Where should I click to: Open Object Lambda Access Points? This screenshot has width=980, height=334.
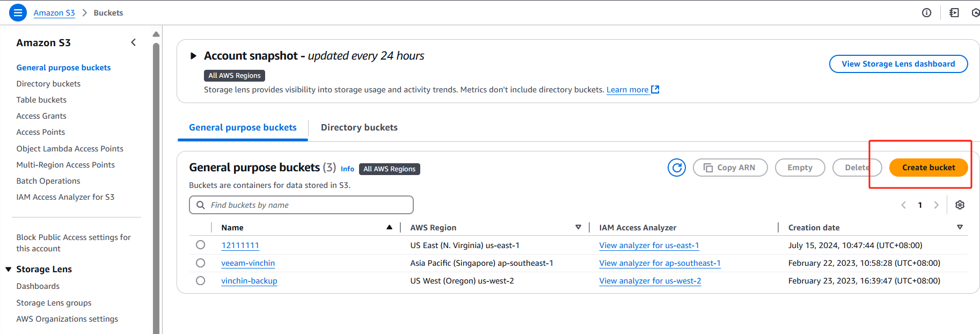pos(70,149)
